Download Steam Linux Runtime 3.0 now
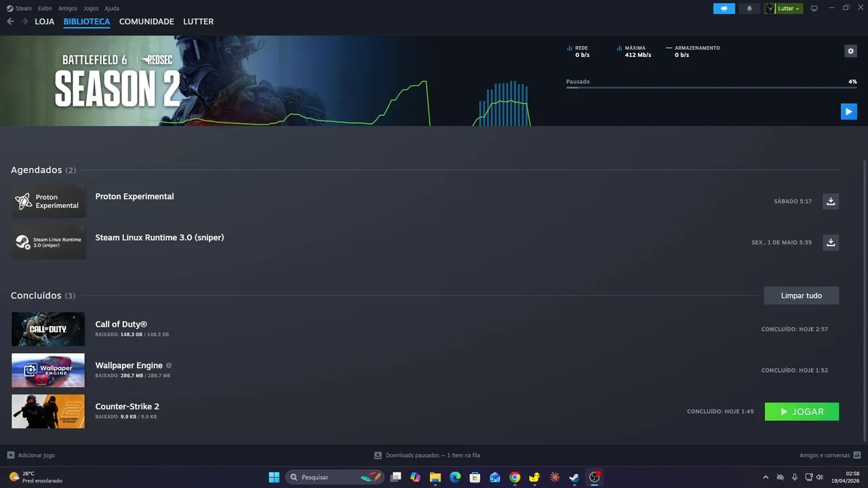The image size is (868, 488). pos(831,242)
